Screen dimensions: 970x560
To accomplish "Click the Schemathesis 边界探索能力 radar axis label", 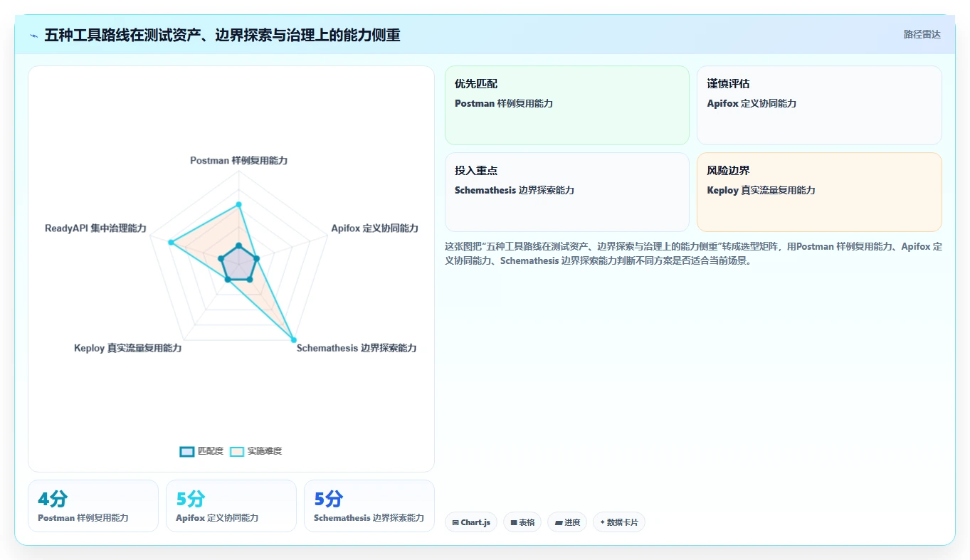I will [357, 348].
